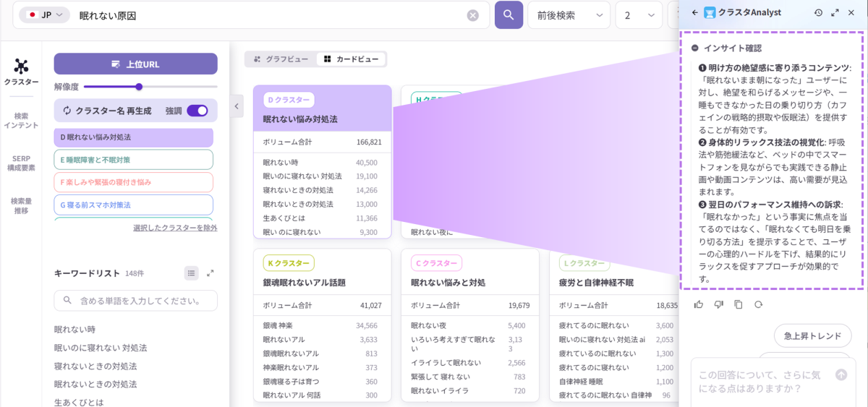Click the thumbs up feedback icon
Image resolution: width=868 pixels, height=407 pixels.
tap(699, 304)
